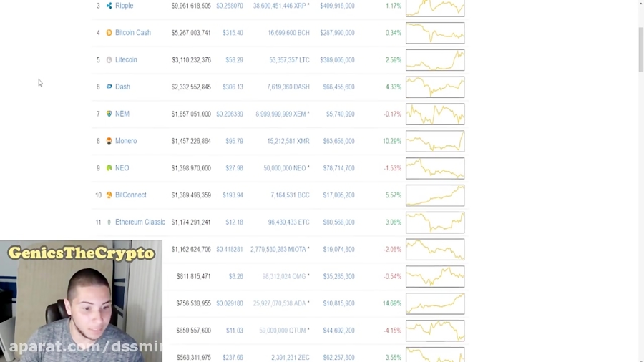The width and height of the screenshot is (644, 362).
Task: Click Ripple volume $409,916,000
Action: pyautogui.click(x=337, y=6)
